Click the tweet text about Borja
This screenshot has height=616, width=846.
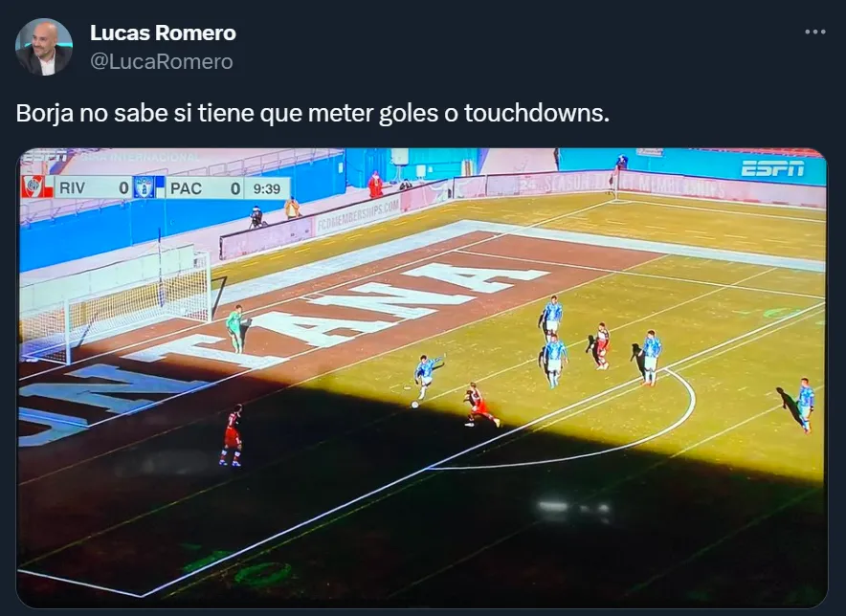pyautogui.click(x=312, y=113)
